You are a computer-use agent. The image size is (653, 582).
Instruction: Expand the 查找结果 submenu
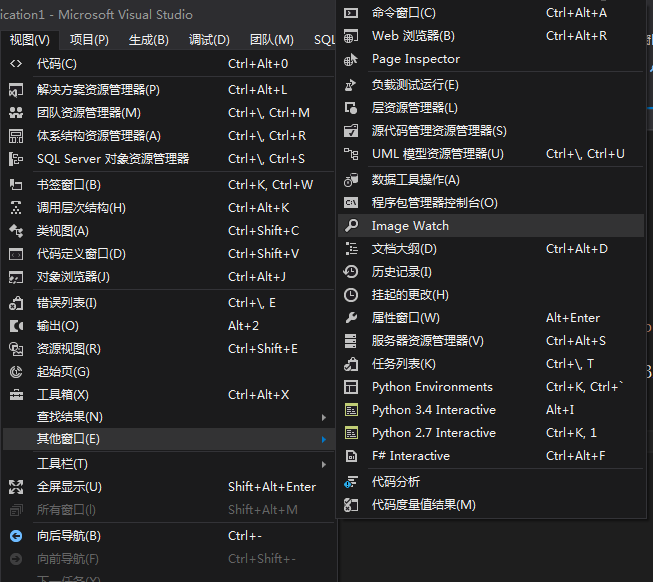(x=323, y=417)
